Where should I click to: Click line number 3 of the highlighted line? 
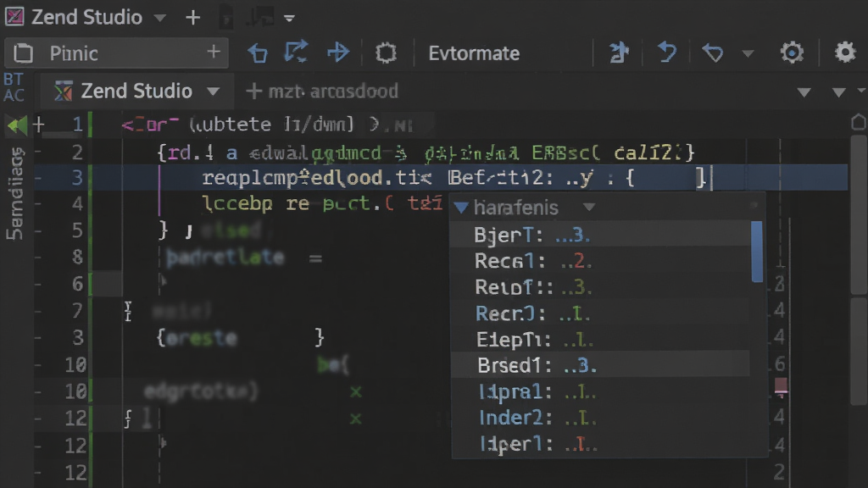77,178
